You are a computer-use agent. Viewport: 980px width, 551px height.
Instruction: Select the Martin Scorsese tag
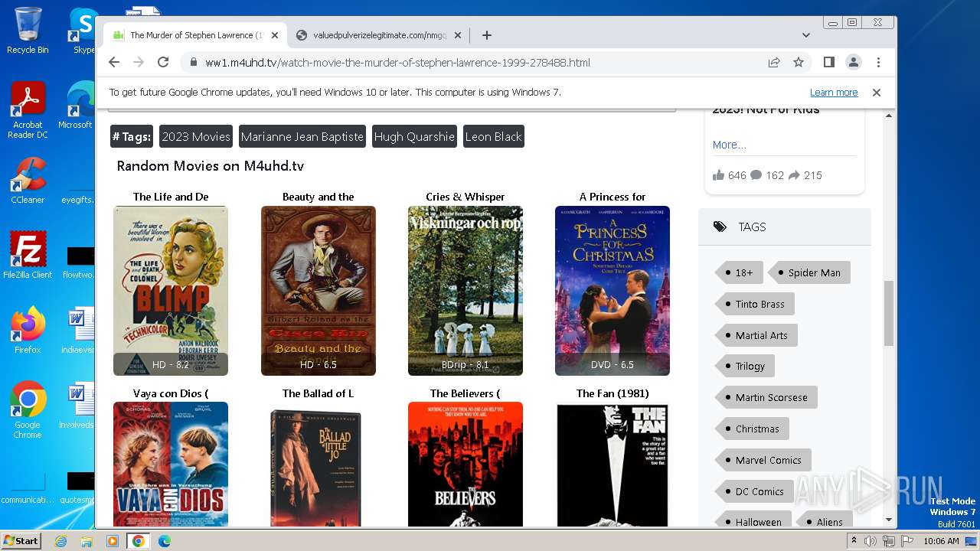click(x=766, y=397)
